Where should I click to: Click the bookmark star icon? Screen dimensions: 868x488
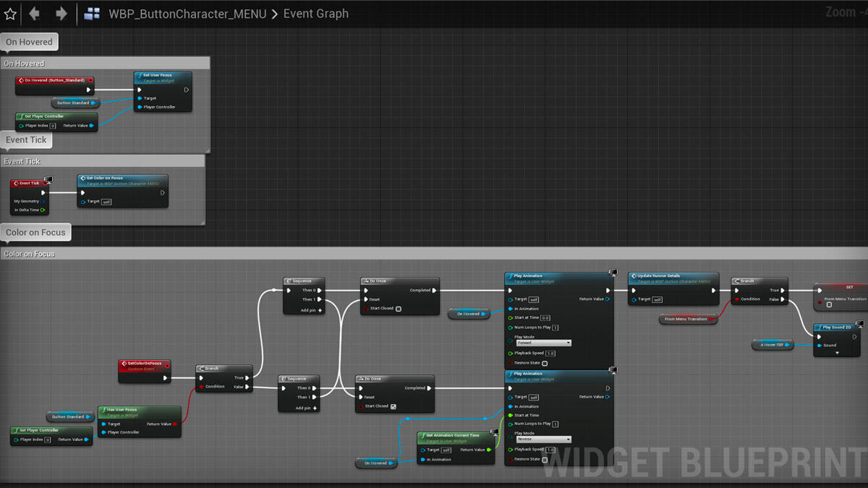pos(10,14)
